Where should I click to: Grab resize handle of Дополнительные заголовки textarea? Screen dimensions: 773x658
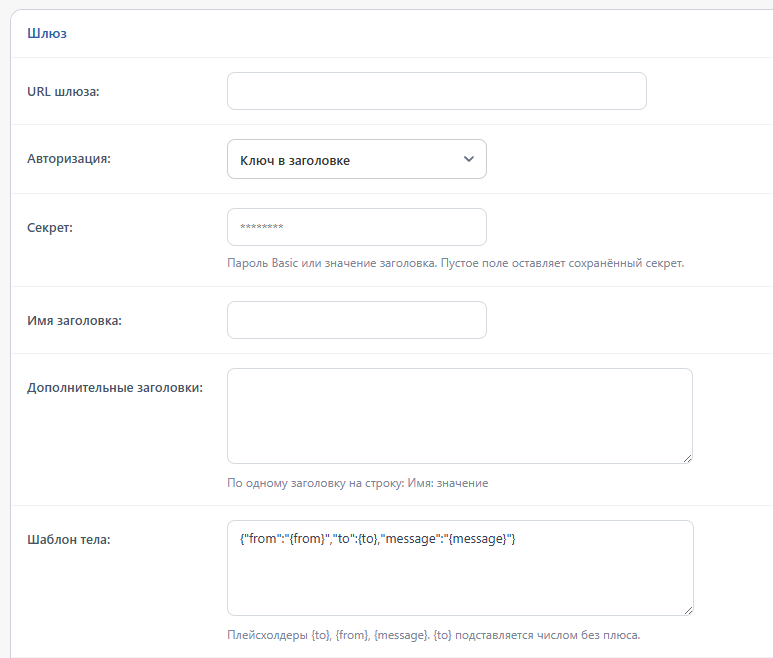coord(688,459)
